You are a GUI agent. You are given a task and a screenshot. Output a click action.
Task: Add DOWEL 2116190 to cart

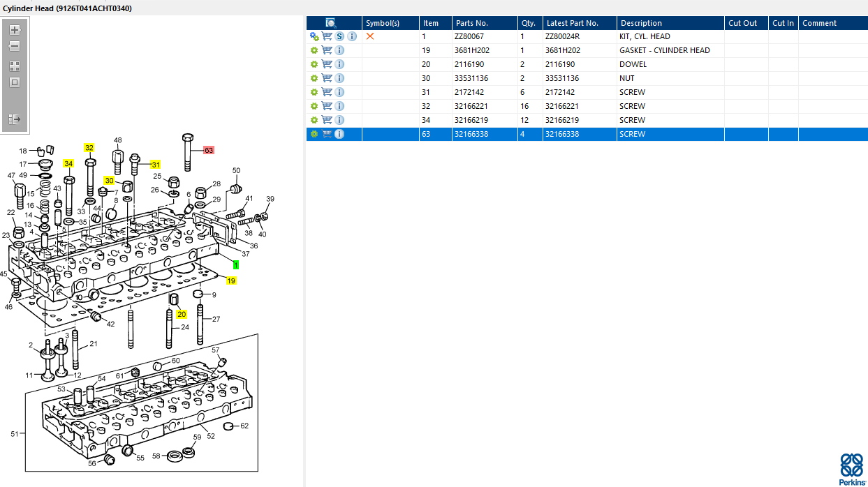click(x=327, y=64)
